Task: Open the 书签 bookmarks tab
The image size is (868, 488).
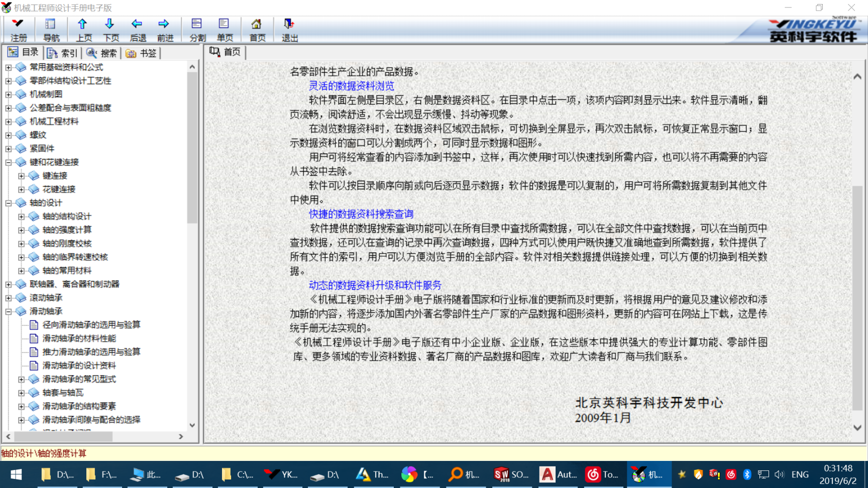Action: pos(142,53)
